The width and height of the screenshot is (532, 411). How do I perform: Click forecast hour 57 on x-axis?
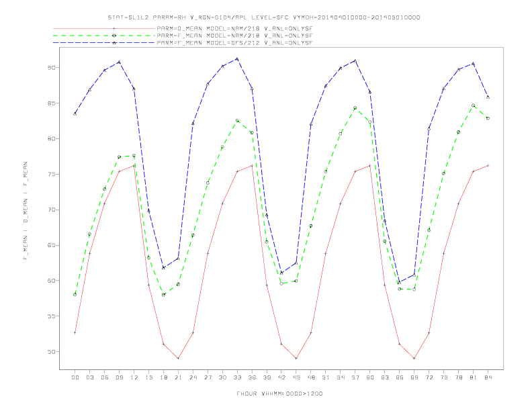click(355, 377)
